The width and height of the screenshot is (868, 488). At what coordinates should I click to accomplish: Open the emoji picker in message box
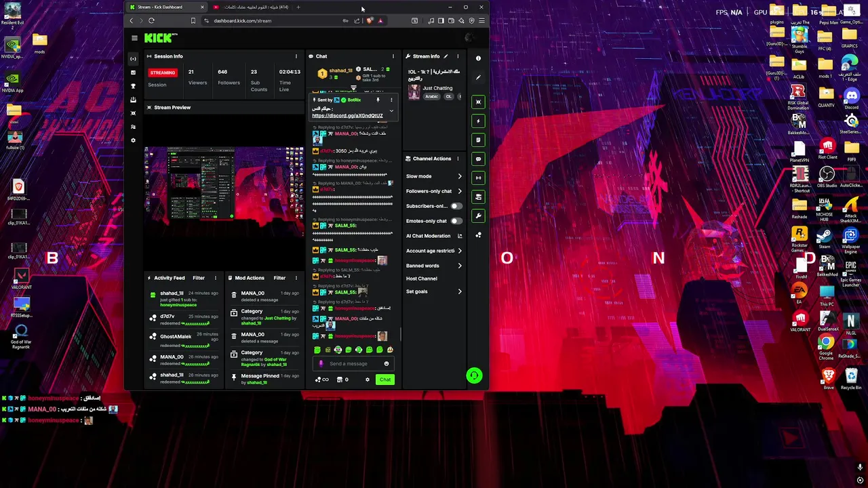[387, 364]
